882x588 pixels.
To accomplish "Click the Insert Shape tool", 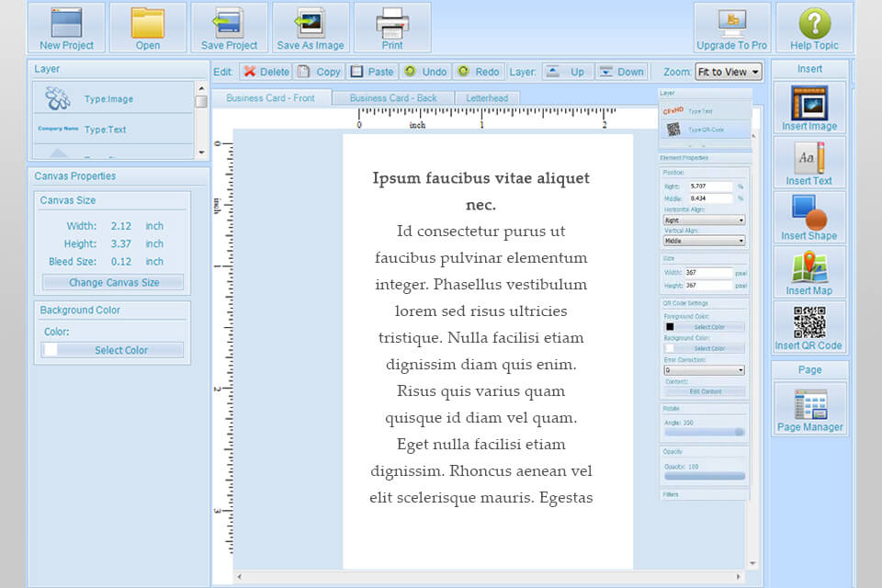I will 809,218.
